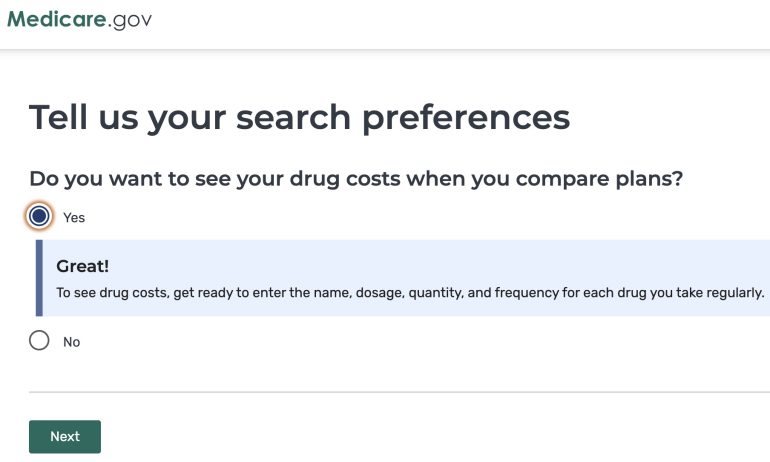Image resolution: width=770 pixels, height=462 pixels.
Task: Click the dark blue alert side bar
Action: [39, 278]
